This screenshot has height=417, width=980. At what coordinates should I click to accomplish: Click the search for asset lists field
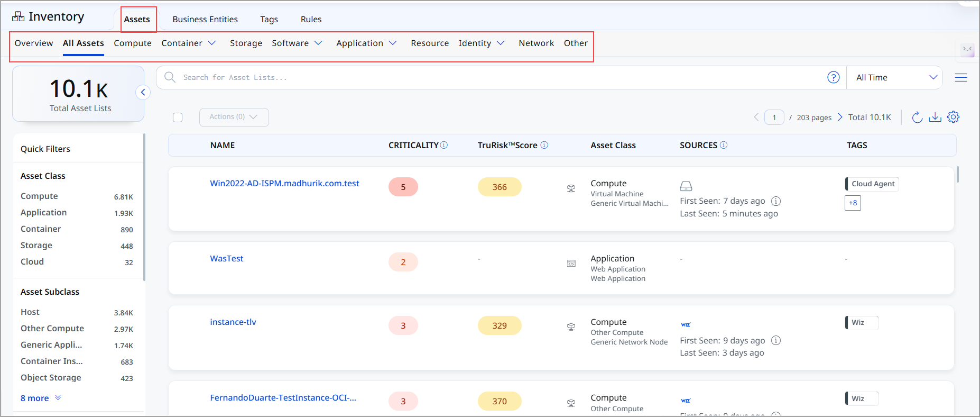[x=501, y=77]
